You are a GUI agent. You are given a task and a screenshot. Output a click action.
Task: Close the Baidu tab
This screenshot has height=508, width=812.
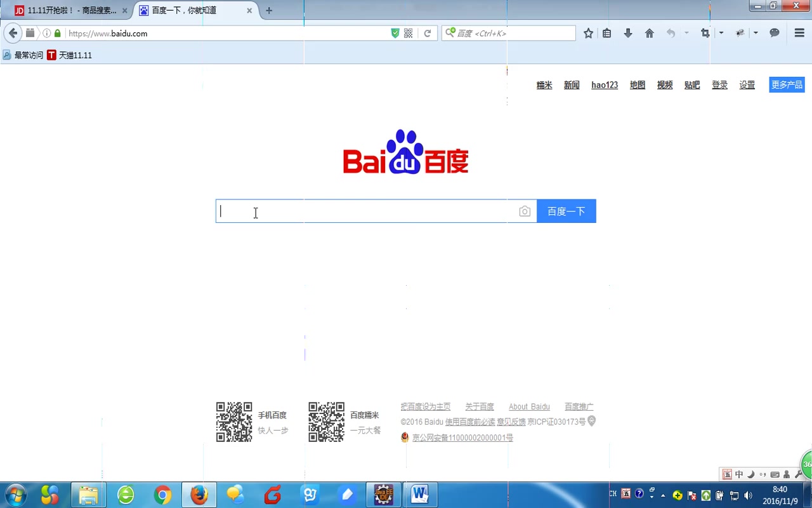pyautogui.click(x=249, y=11)
